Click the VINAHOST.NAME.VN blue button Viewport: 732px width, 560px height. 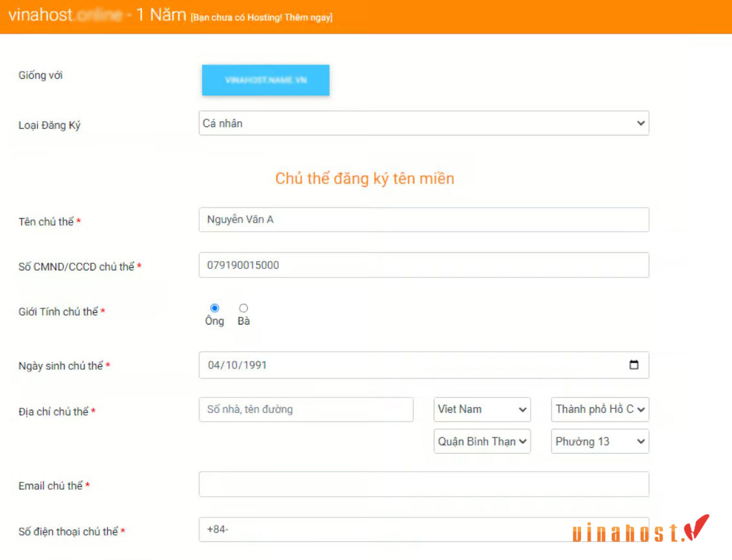(x=265, y=80)
